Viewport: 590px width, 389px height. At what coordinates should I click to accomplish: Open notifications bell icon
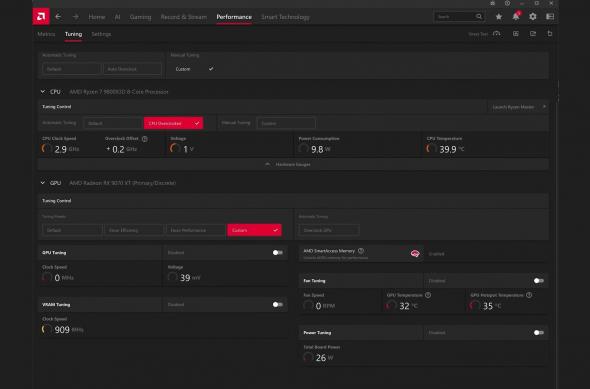coord(516,16)
